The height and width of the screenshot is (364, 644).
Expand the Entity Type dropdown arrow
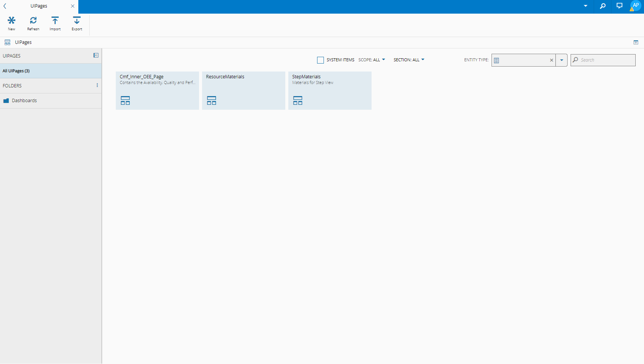[562, 60]
